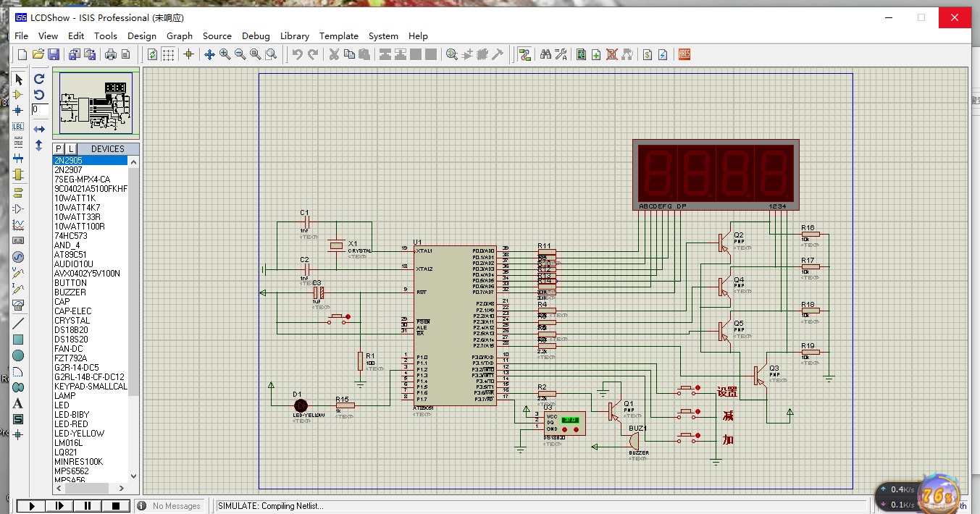
Task: Select the 2D circle drawing tool
Action: [x=18, y=355]
